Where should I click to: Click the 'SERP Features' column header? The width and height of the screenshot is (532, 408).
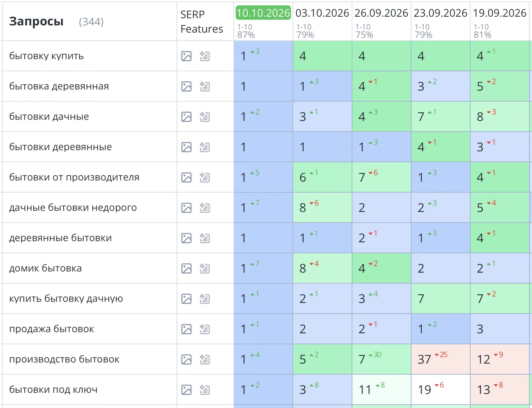click(x=202, y=22)
